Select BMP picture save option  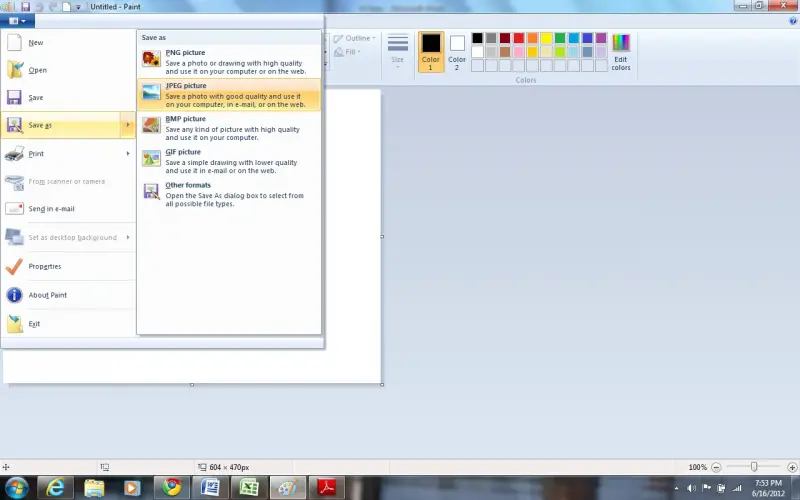coord(229,128)
